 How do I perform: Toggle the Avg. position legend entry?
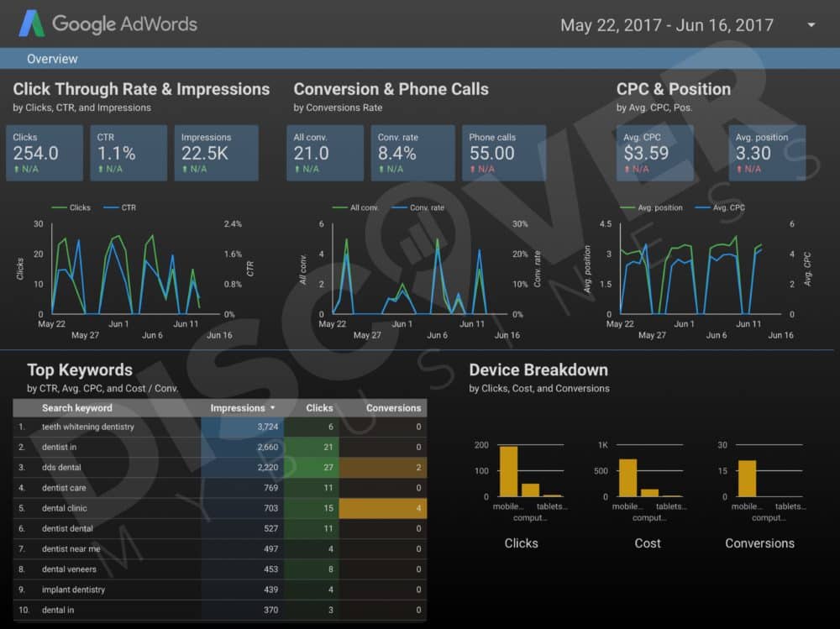click(651, 208)
